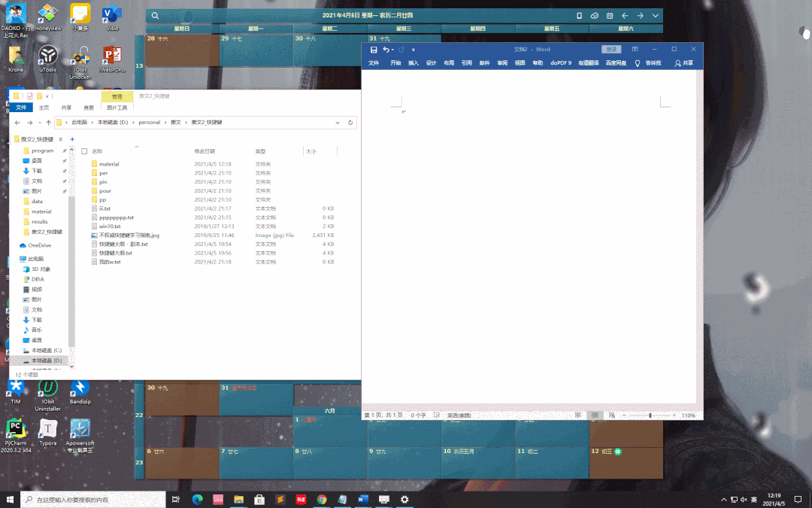Open the address bar history dropdown in Explorer
Screen dimensions: 812x508
(x=337, y=123)
